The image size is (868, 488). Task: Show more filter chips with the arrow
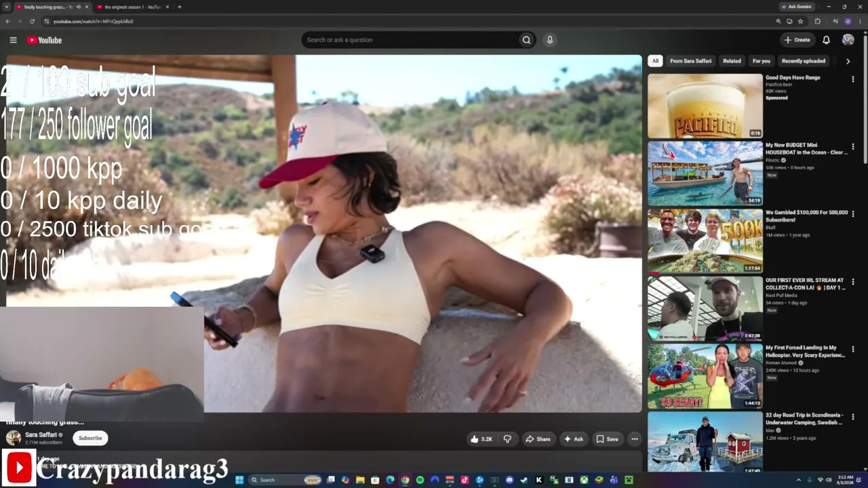point(848,61)
